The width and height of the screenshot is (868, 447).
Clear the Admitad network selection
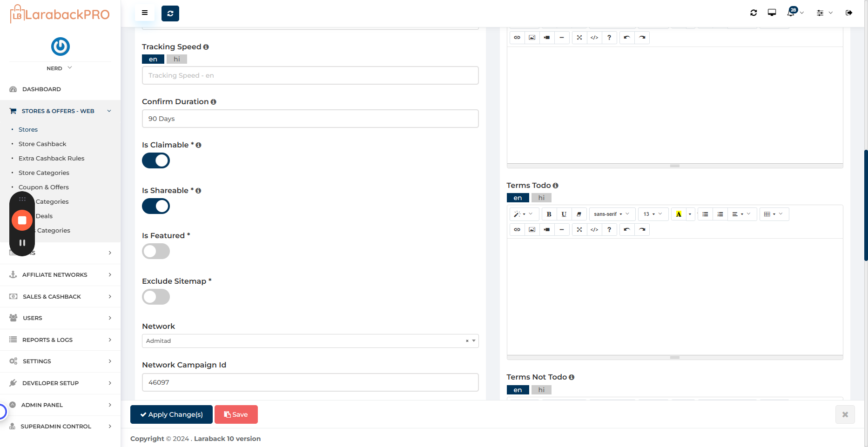point(467,341)
